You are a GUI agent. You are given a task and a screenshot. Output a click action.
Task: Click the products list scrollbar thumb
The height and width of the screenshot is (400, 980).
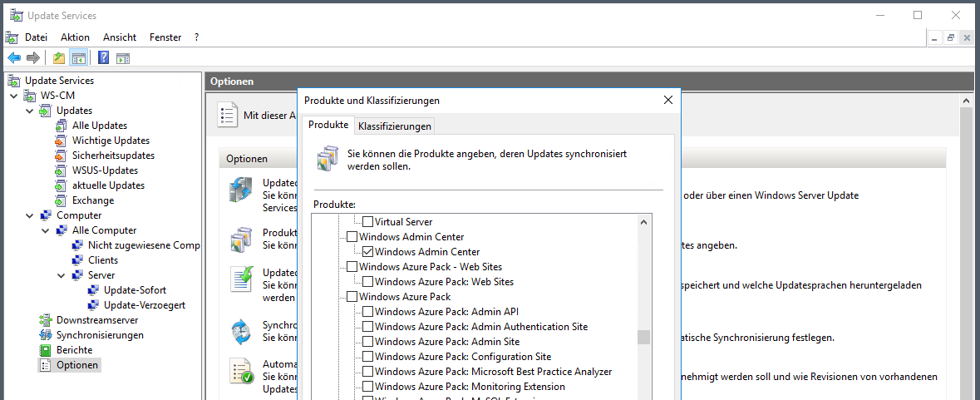643,338
